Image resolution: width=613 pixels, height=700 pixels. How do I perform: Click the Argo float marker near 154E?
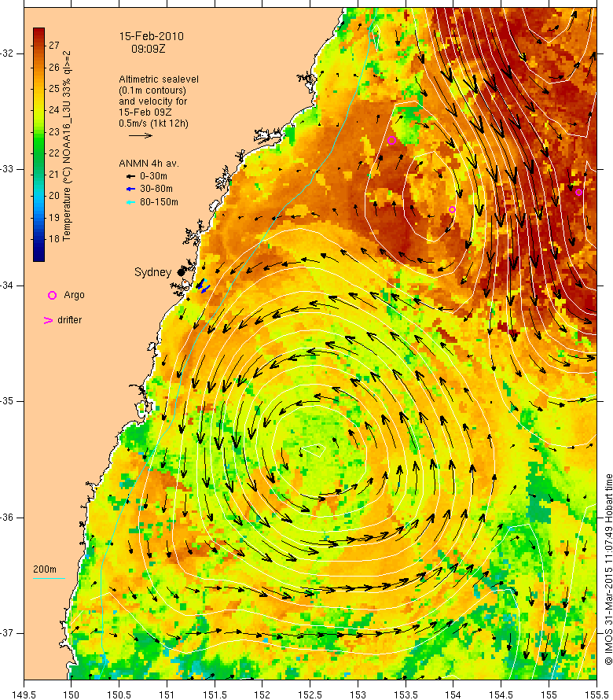pos(452,210)
